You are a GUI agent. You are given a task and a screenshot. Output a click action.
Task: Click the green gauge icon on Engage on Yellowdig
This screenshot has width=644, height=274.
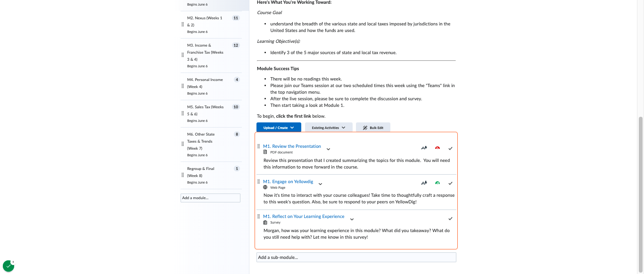[438, 183]
